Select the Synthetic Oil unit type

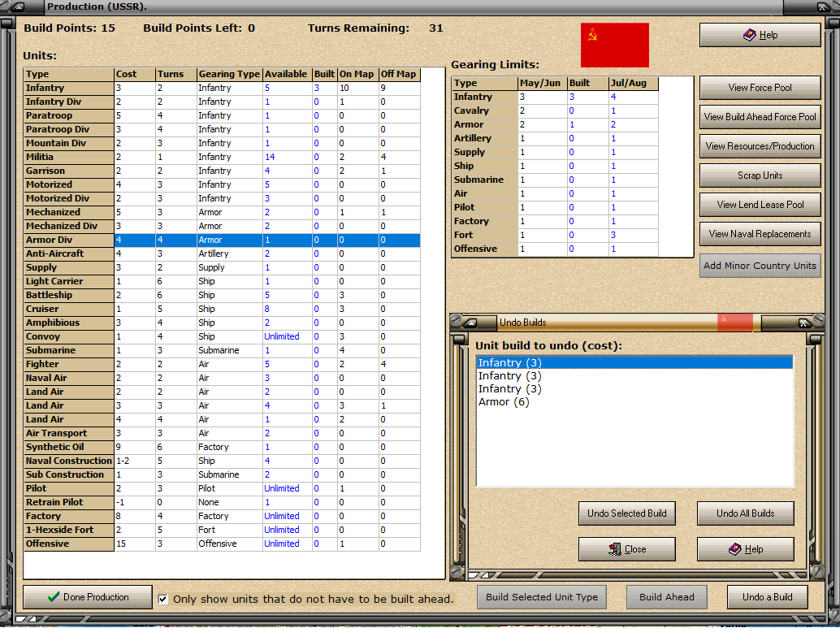pos(222,447)
